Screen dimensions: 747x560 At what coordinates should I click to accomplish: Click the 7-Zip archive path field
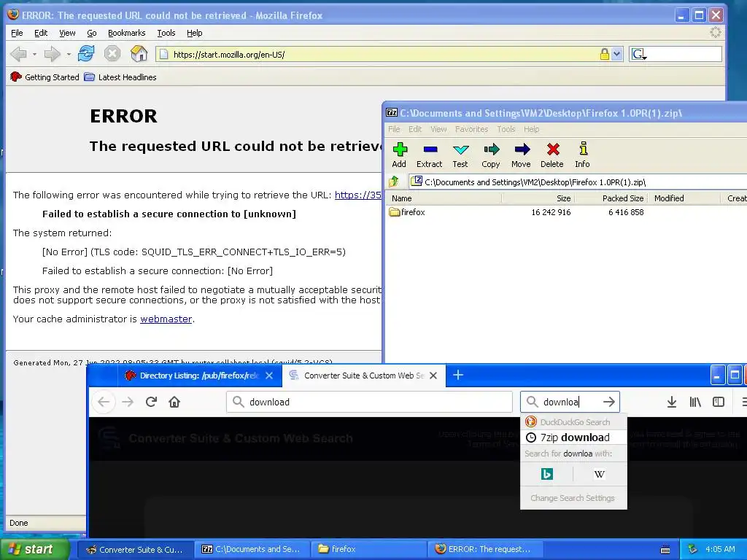pos(578,182)
